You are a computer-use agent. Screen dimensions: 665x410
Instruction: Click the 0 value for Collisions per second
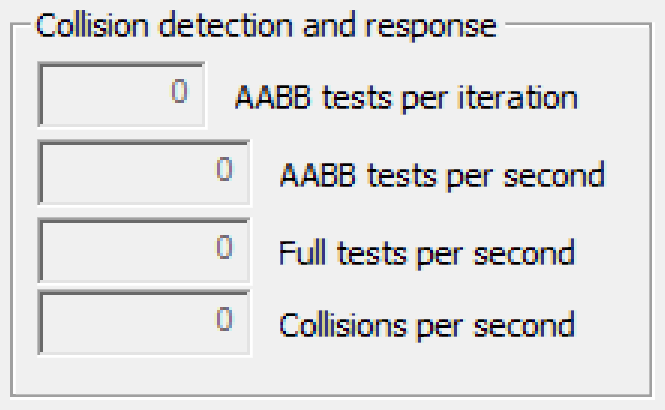pyautogui.click(x=224, y=320)
